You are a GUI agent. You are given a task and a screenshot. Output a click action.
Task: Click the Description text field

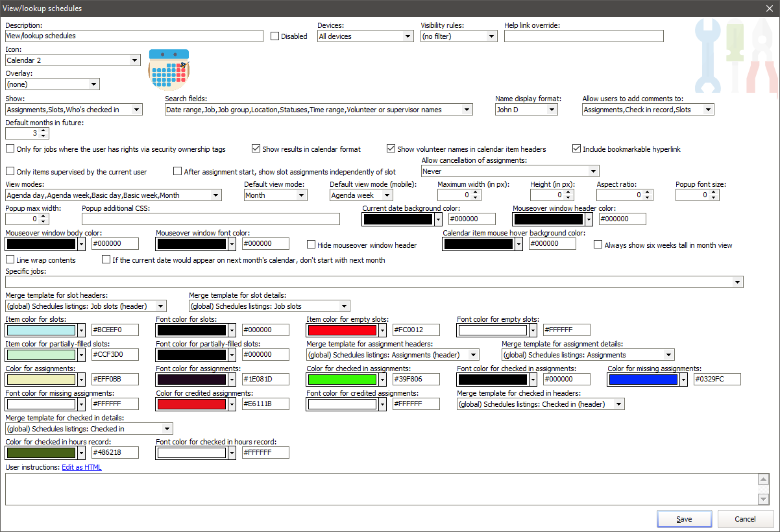(134, 36)
